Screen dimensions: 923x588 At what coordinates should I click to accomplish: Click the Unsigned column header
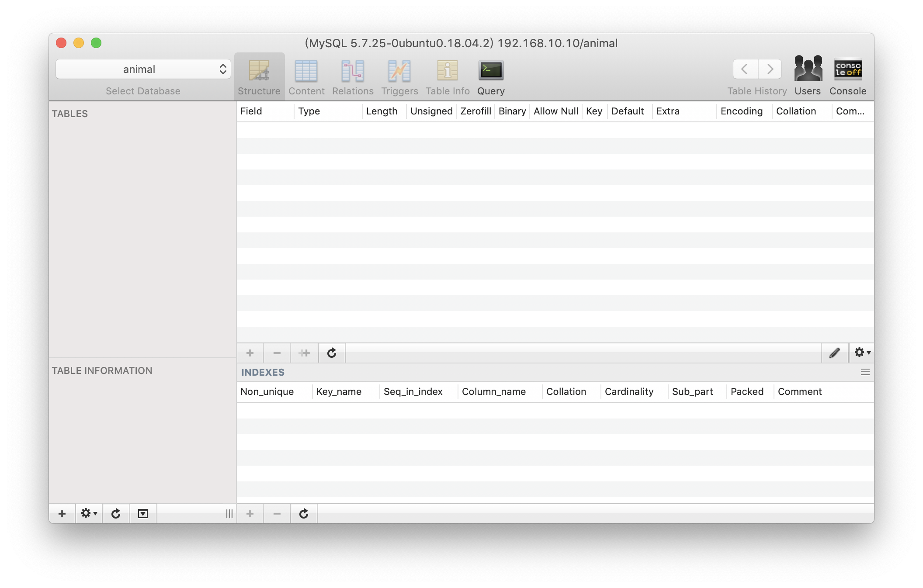pyautogui.click(x=431, y=111)
